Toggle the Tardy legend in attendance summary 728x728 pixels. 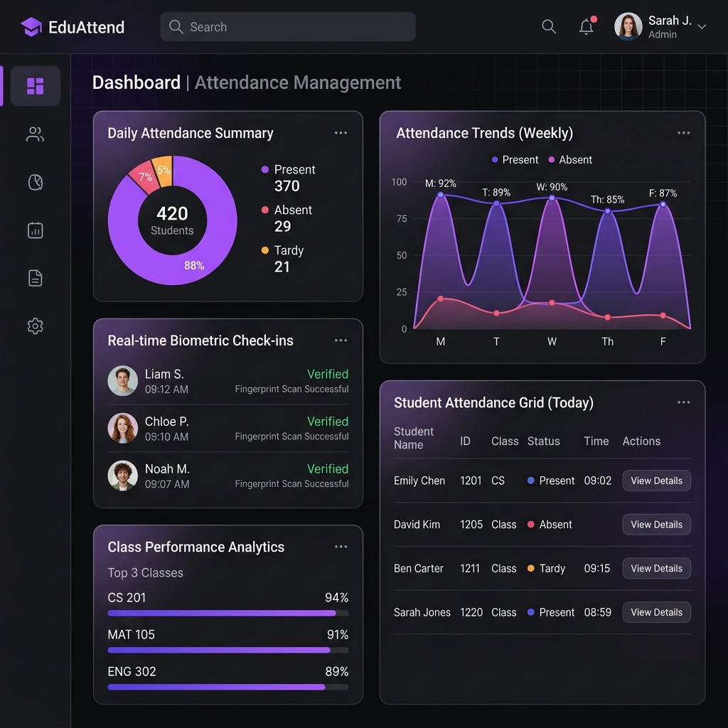283,250
